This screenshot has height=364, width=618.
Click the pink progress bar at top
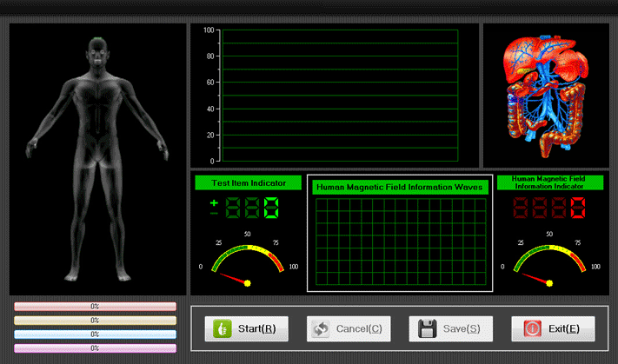point(95,307)
